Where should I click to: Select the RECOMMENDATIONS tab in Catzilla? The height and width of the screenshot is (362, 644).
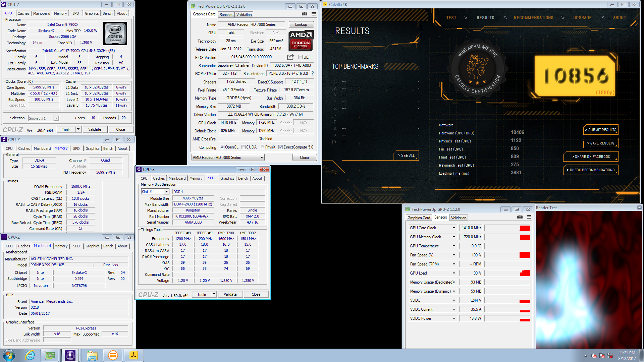point(534,18)
